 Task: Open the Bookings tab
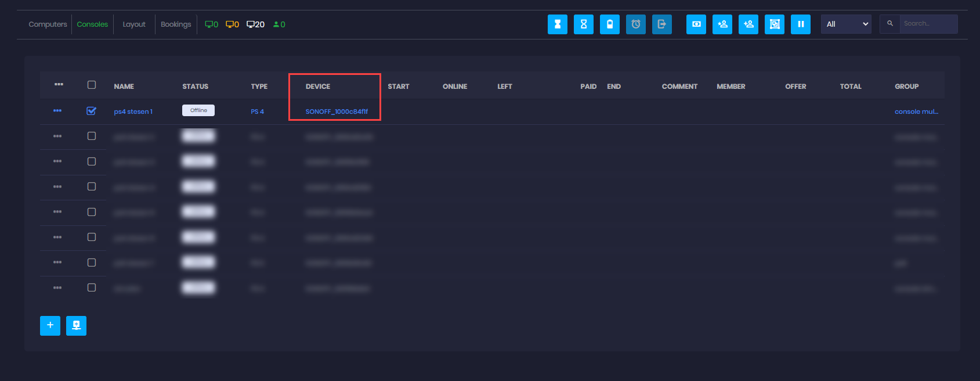pos(176,24)
